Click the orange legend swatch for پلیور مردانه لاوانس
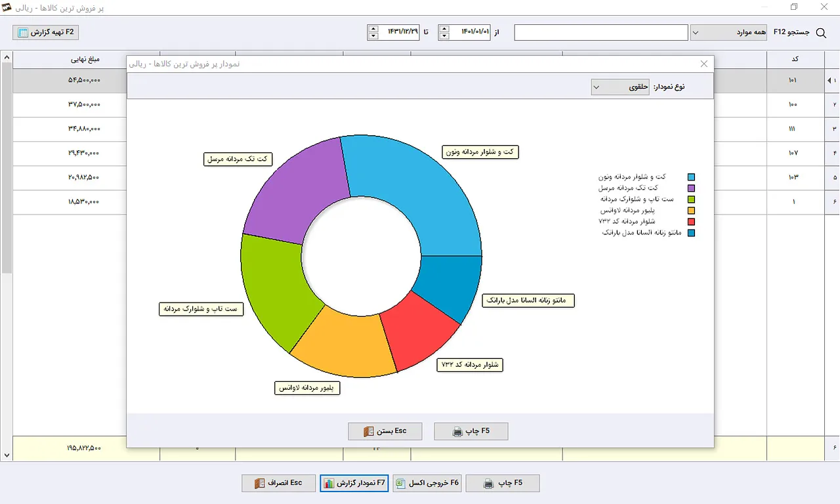840x504 pixels. 691,211
